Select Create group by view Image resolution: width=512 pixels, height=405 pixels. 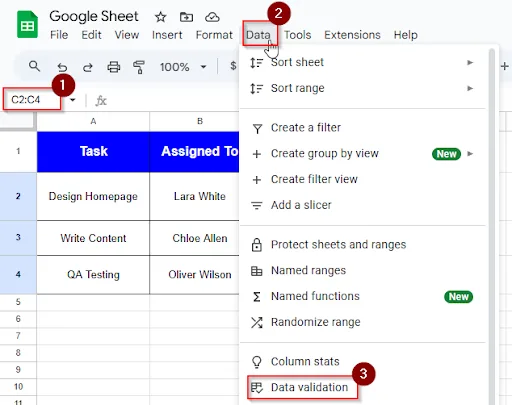point(362,154)
